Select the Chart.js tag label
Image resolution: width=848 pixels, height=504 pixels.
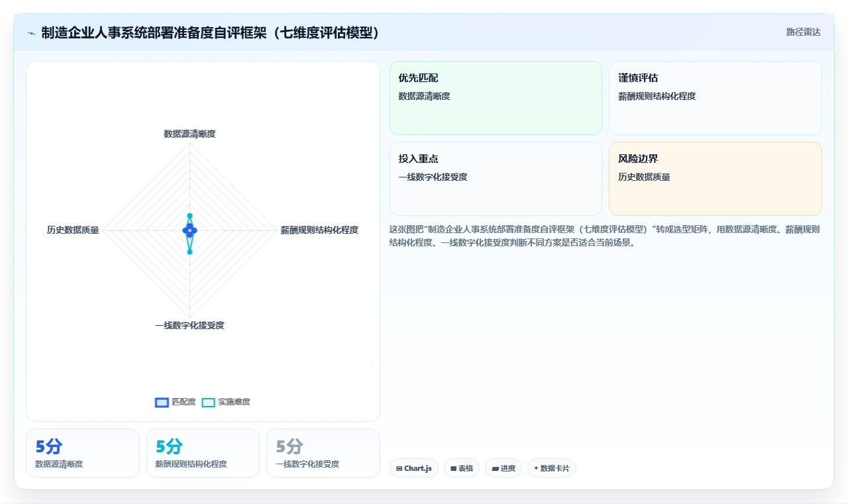pos(417,468)
